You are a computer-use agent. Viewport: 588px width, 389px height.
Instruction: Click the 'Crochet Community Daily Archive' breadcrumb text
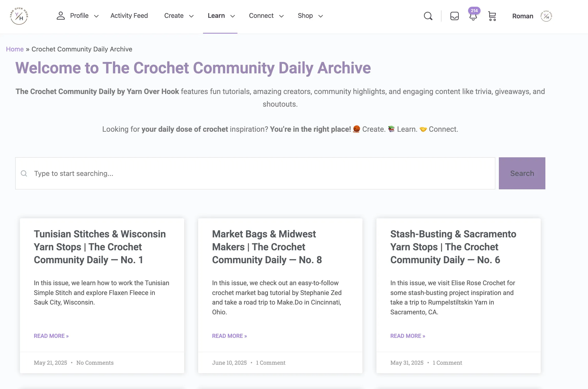point(82,49)
